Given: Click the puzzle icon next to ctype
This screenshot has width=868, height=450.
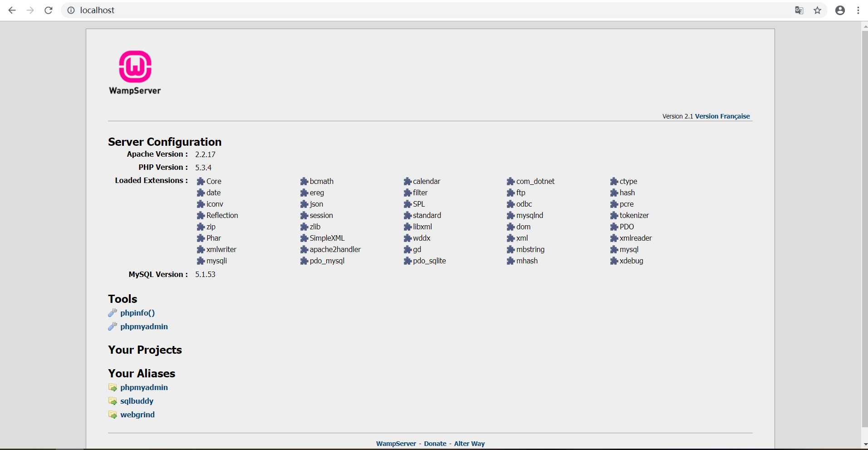Looking at the screenshot, I should click(x=614, y=181).
